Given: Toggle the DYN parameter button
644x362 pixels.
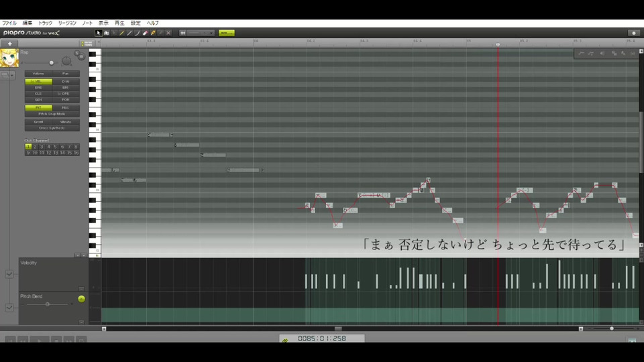Looking at the screenshot, I should pos(66,81).
